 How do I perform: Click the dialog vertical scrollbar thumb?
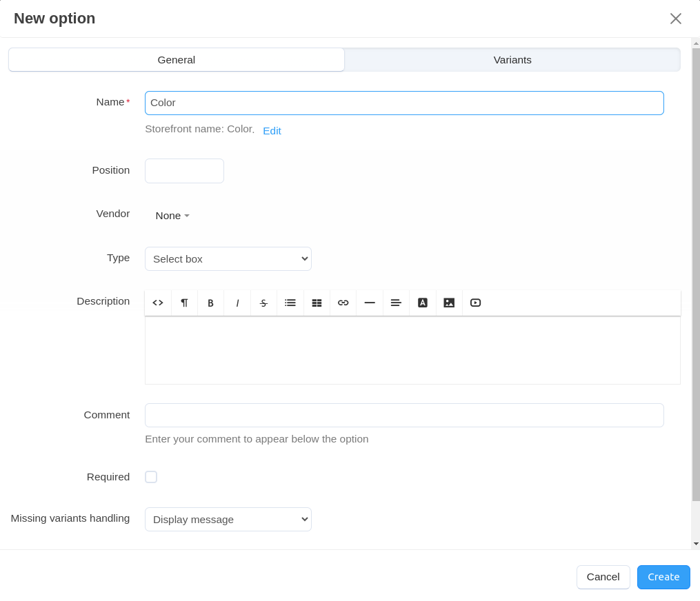[696, 274]
